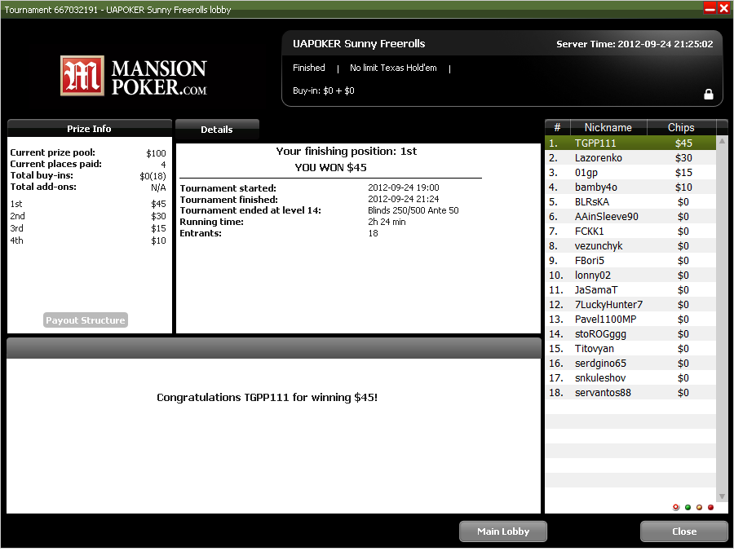Select player 7LuckyHunter7 in the list

[x=630, y=304]
